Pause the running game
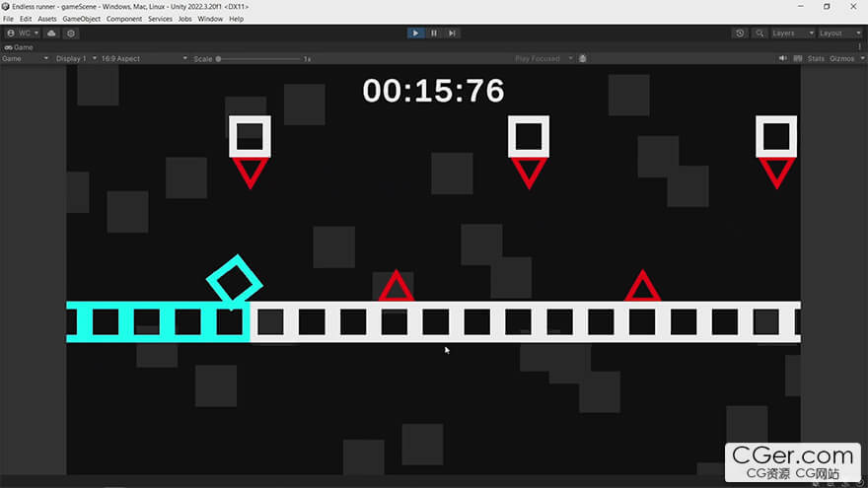This screenshot has height=488, width=868. (434, 34)
